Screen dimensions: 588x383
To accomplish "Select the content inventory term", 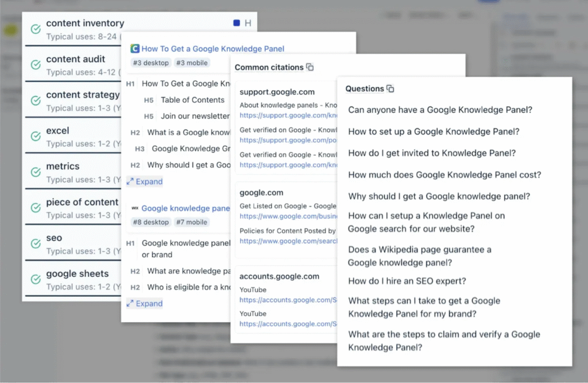I will point(85,24).
